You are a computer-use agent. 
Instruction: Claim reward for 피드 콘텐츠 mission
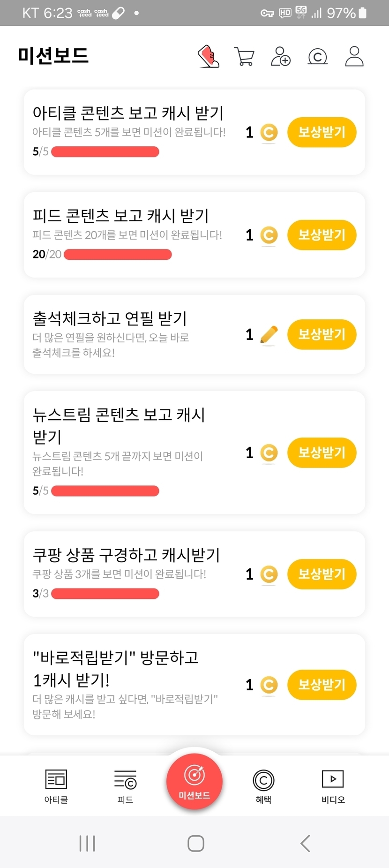(x=322, y=235)
